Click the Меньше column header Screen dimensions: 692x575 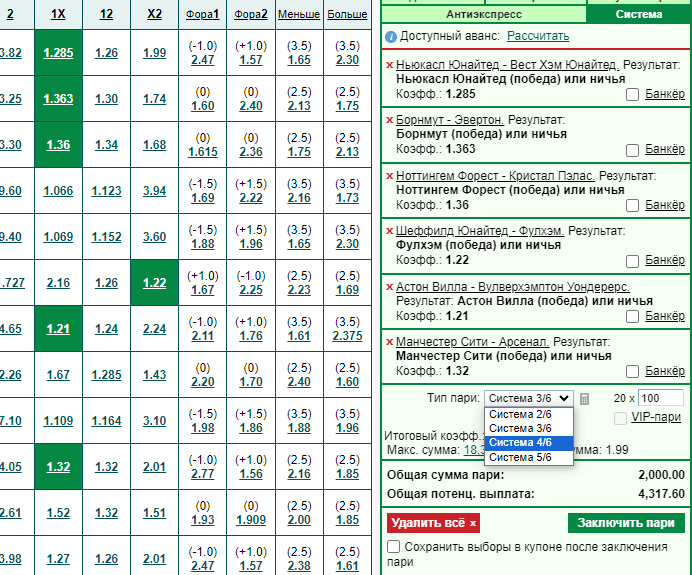pyautogui.click(x=299, y=14)
